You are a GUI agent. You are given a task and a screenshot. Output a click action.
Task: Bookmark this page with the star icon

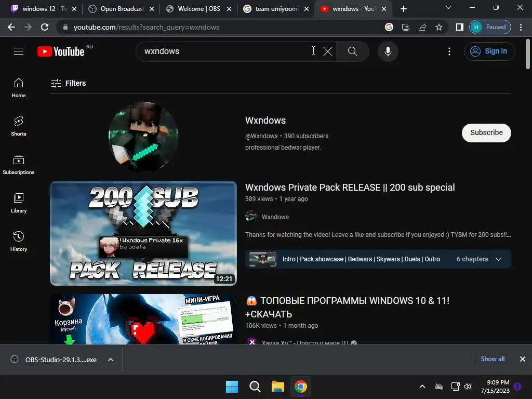pyautogui.click(x=439, y=27)
